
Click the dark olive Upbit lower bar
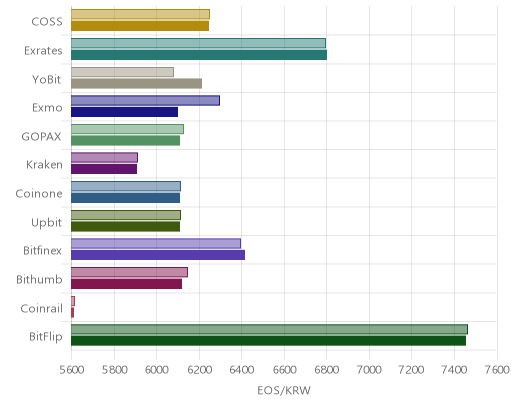pyautogui.click(x=125, y=226)
